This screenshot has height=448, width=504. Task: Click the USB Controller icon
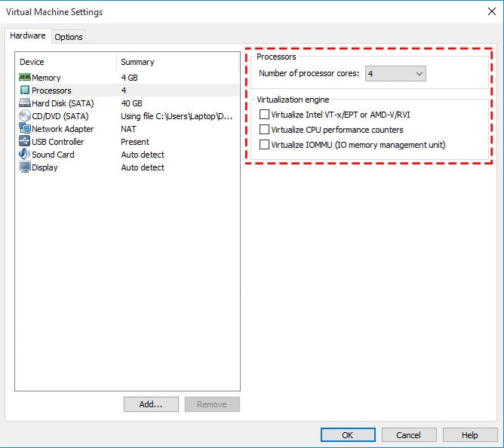[24, 142]
